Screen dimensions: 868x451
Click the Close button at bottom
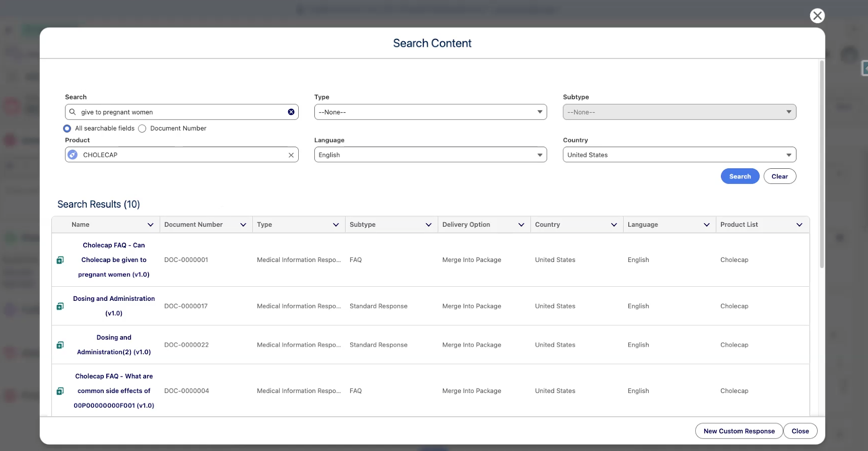(x=800, y=431)
